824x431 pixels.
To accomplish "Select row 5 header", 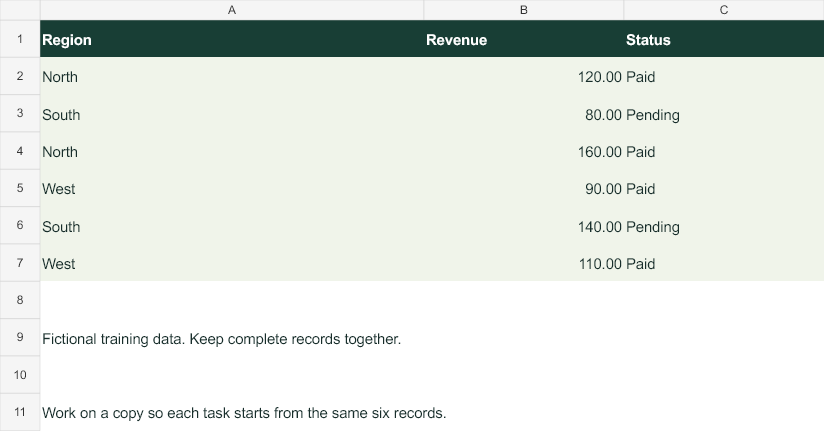I will [x=20, y=188].
